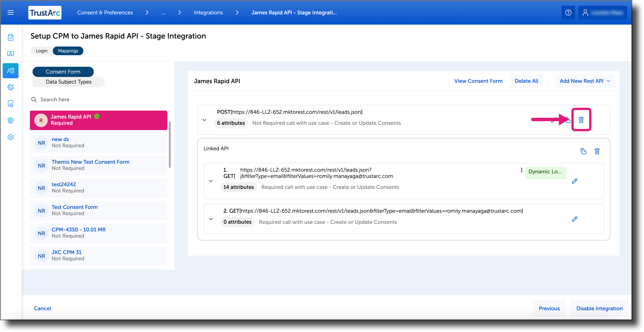
Task: Click the Delete All button
Action: pos(526,81)
